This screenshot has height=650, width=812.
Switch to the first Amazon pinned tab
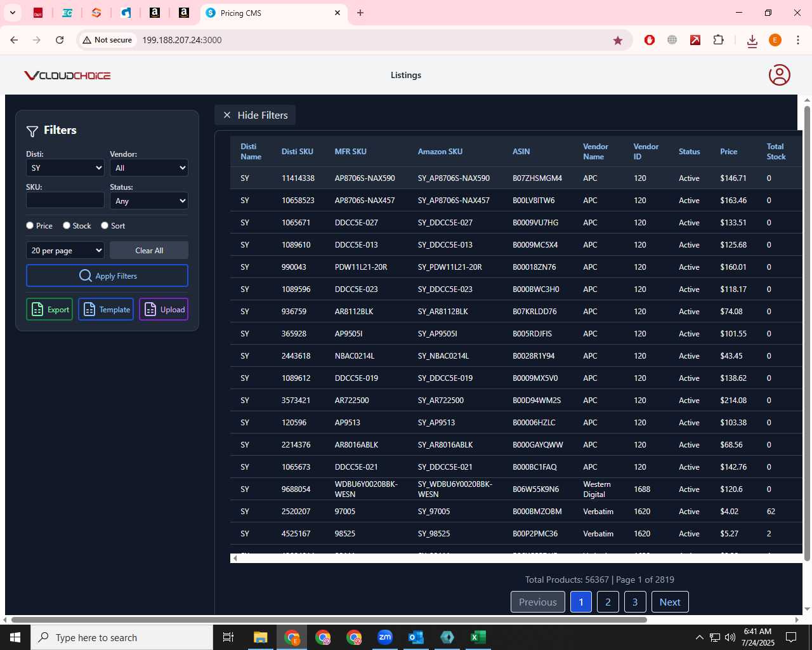155,13
